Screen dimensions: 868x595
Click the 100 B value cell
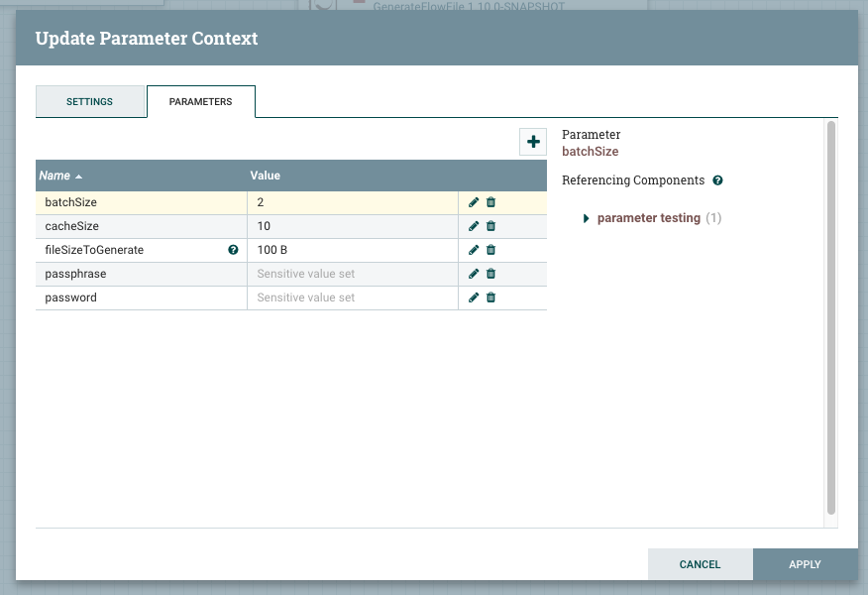click(x=353, y=251)
